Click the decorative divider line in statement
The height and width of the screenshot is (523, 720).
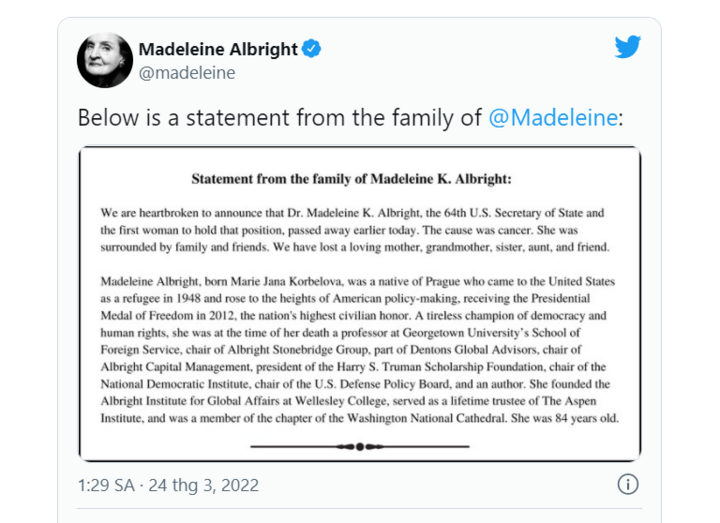[360, 446]
